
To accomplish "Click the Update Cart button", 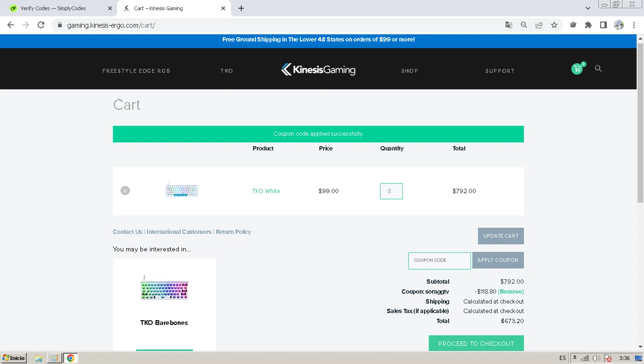I will pyautogui.click(x=501, y=236).
